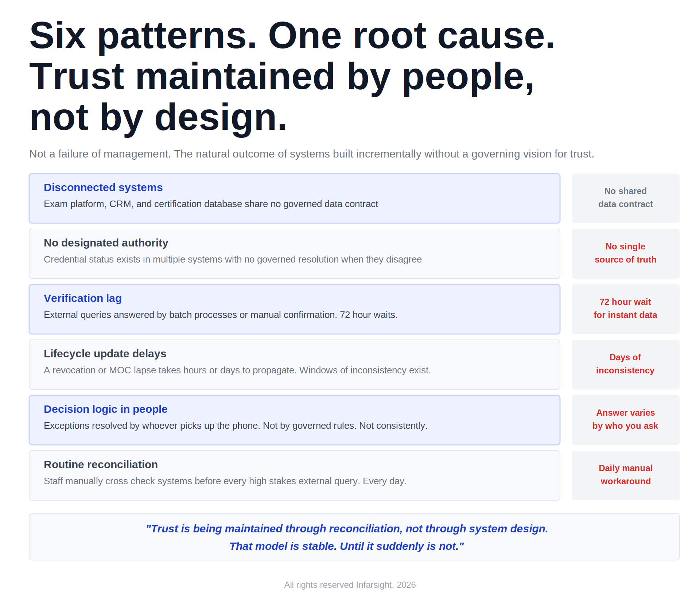Screen dimensions: 700x598
Task: Click the 'No designated authority' heading
Action: [106, 243]
